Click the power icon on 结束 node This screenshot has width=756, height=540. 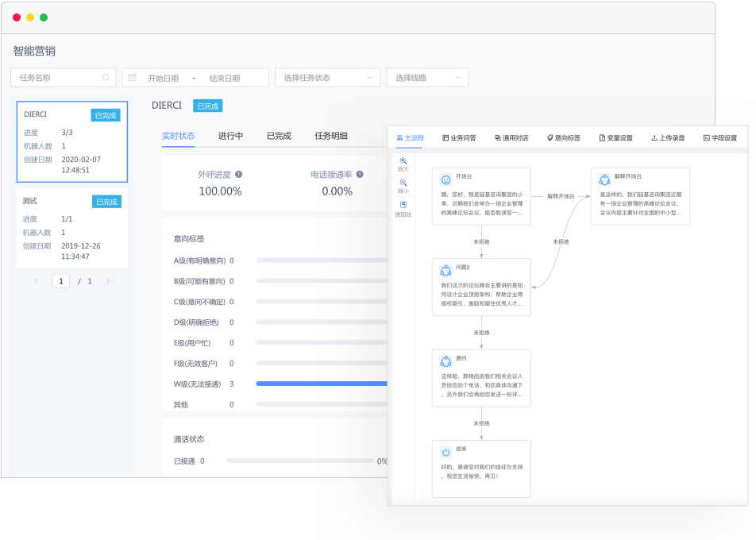pyautogui.click(x=446, y=453)
